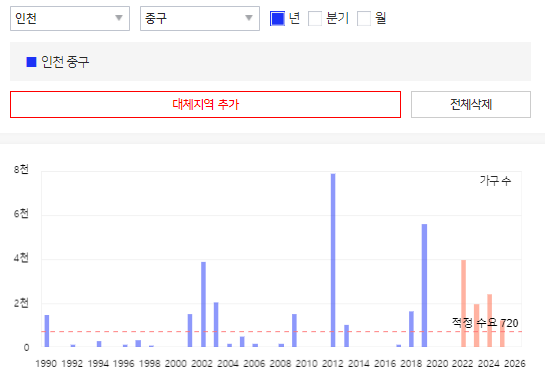This screenshot has height=377, width=547.
Task: Click the 8천 y-axis label
Action: 21,170
